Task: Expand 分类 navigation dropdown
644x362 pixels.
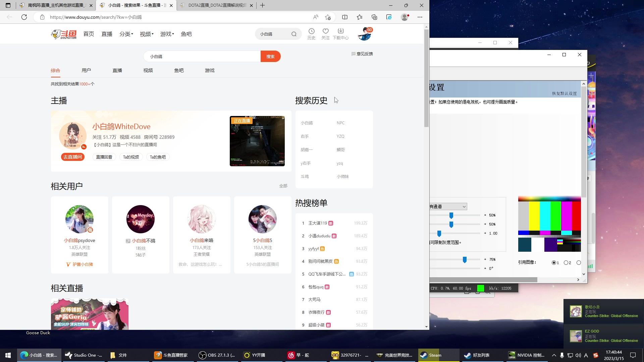Action: [x=126, y=34]
